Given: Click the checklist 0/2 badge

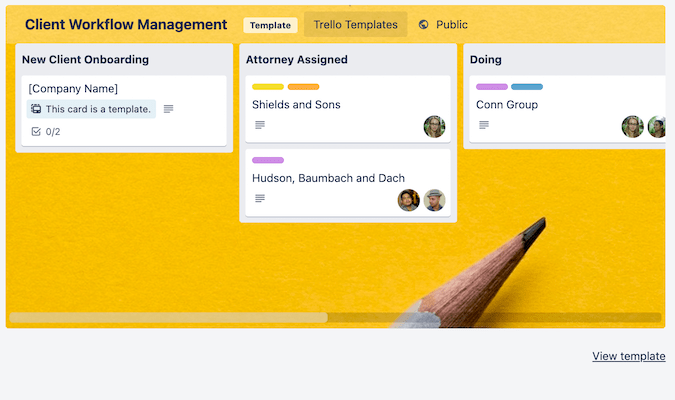Looking at the screenshot, I should pos(46,131).
